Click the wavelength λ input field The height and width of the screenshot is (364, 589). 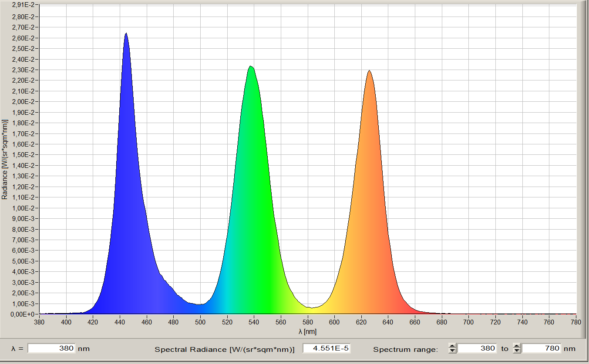point(51,348)
